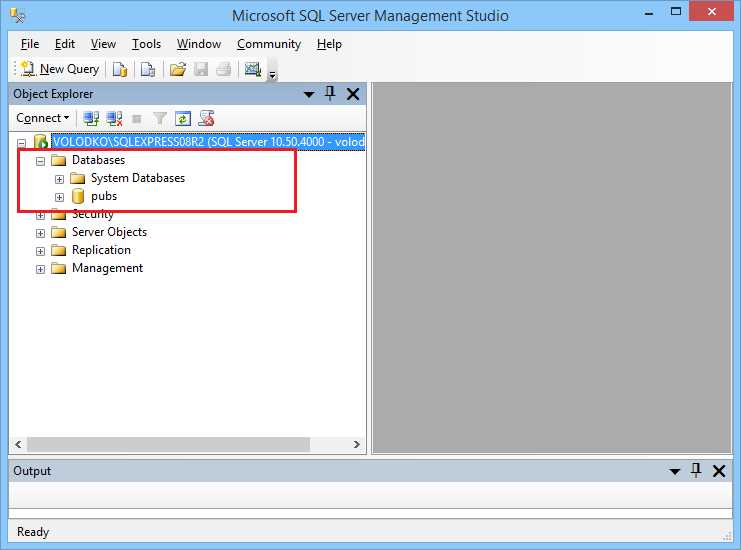
Task: Click the Connect Object Explorer icon
Action: click(x=91, y=119)
